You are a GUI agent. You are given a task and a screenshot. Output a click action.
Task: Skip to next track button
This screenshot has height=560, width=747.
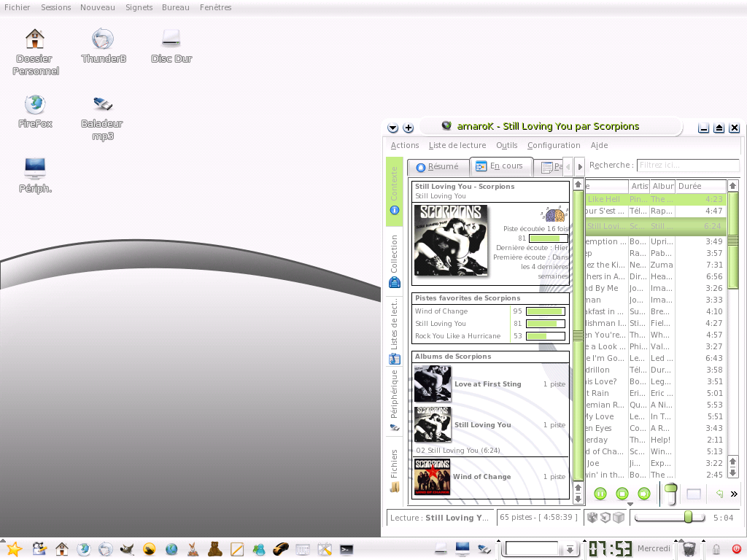pyautogui.click(x=644, y=494)
